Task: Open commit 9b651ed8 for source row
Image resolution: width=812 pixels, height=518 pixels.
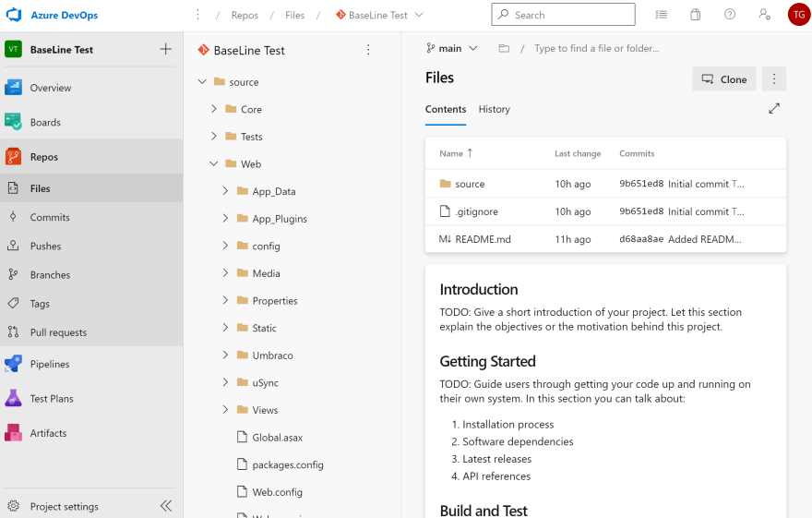Action: click(641, 184)
